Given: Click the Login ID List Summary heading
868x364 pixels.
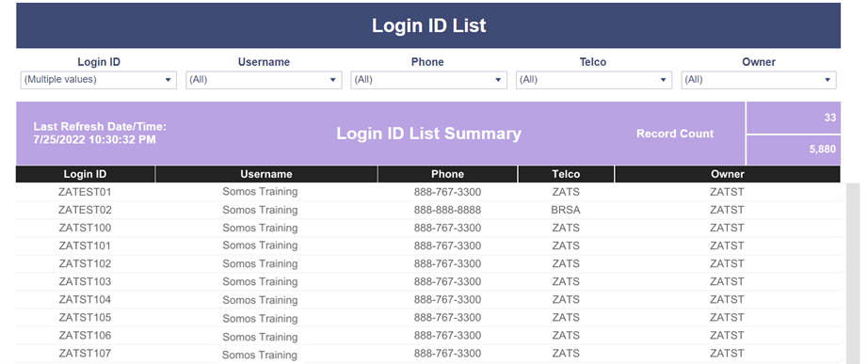Looking at the screenshot, I should tap(429, 134).
